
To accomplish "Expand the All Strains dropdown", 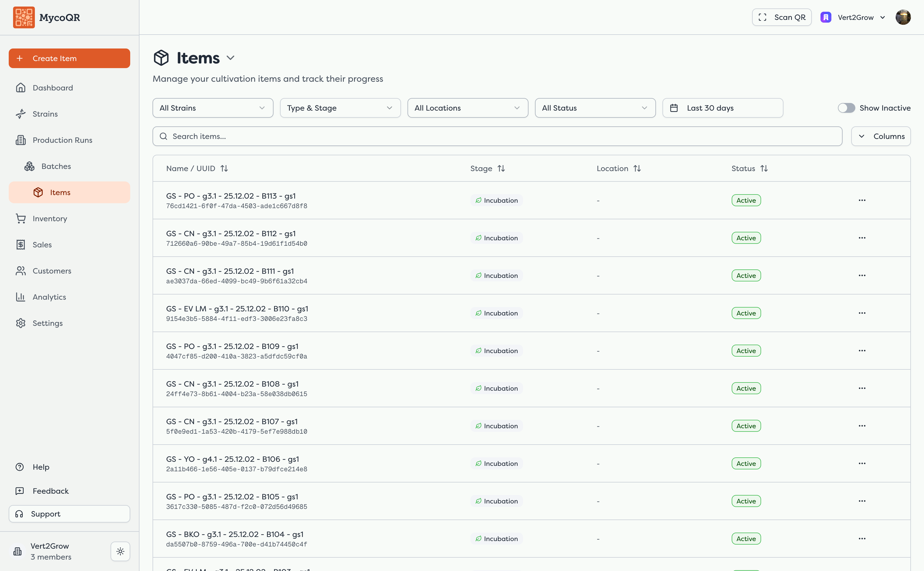I will (212, 108).
